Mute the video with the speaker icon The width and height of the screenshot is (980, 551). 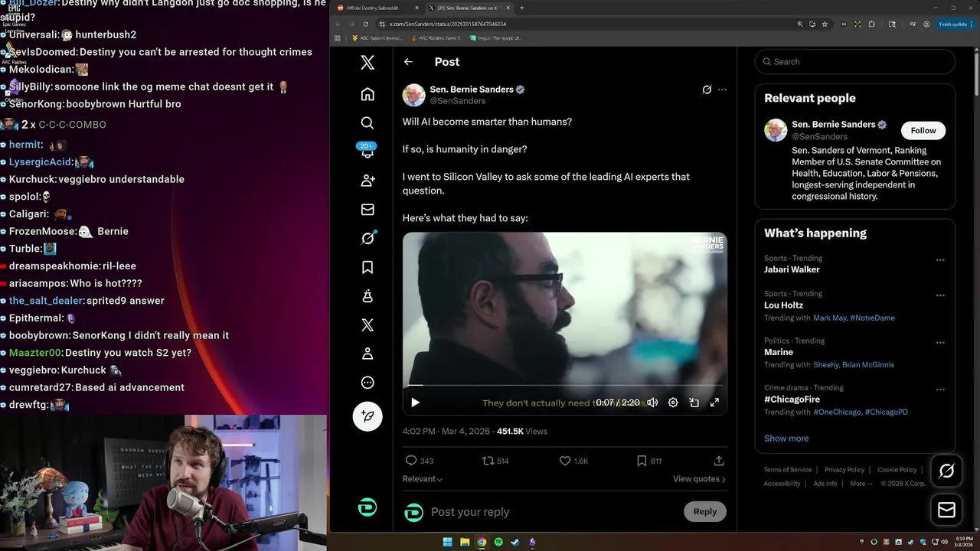pos(652,403)
